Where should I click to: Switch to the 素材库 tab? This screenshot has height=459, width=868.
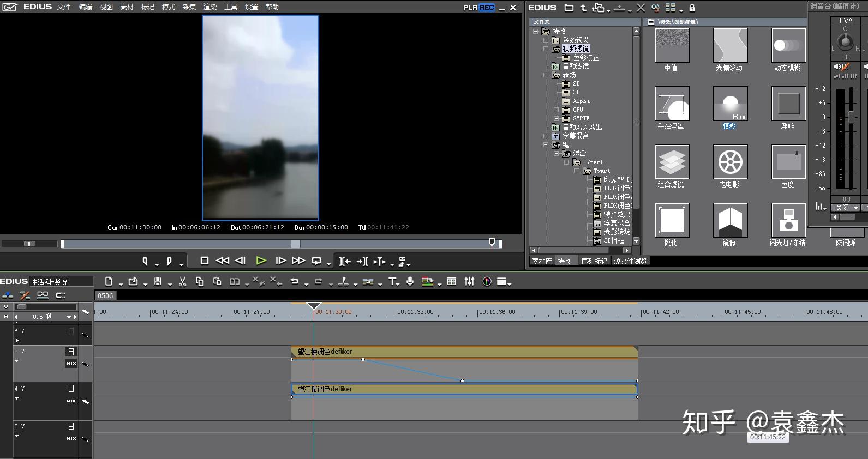pos(542,261)
